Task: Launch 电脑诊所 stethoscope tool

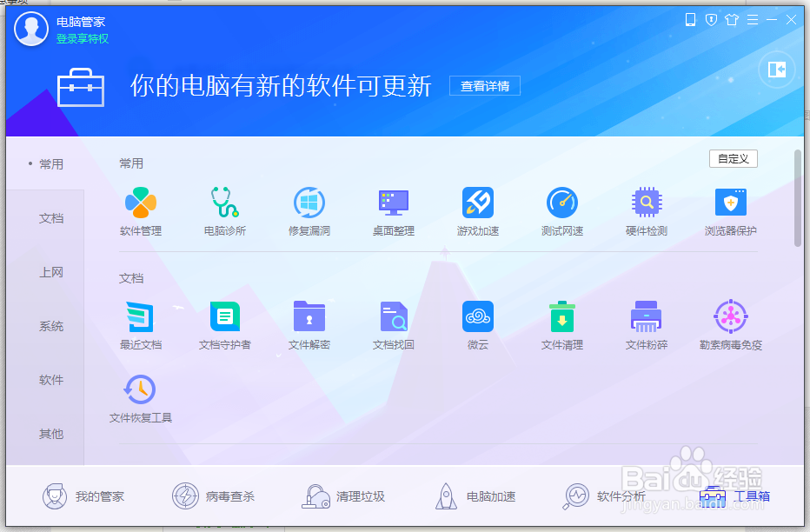Action: [x=225, y=212]
